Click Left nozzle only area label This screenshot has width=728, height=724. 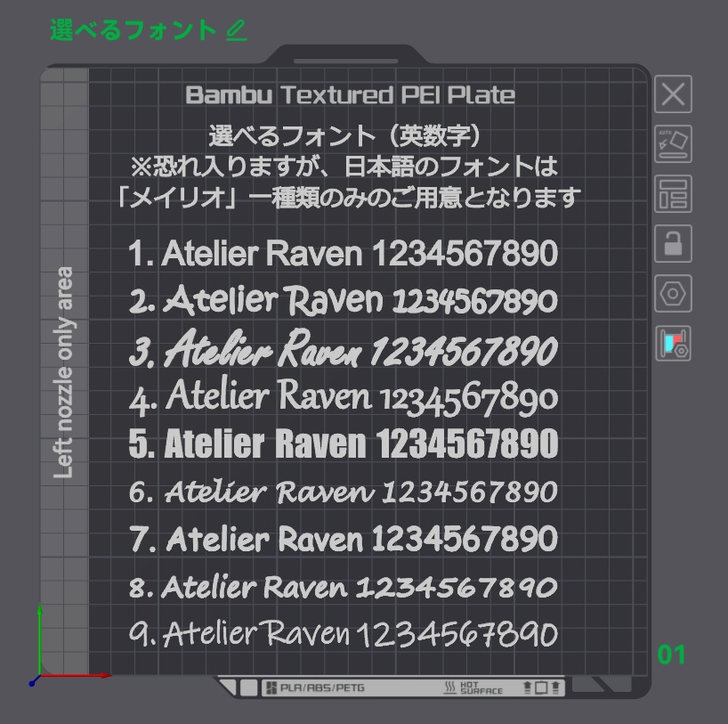click(x=63, y=372)
